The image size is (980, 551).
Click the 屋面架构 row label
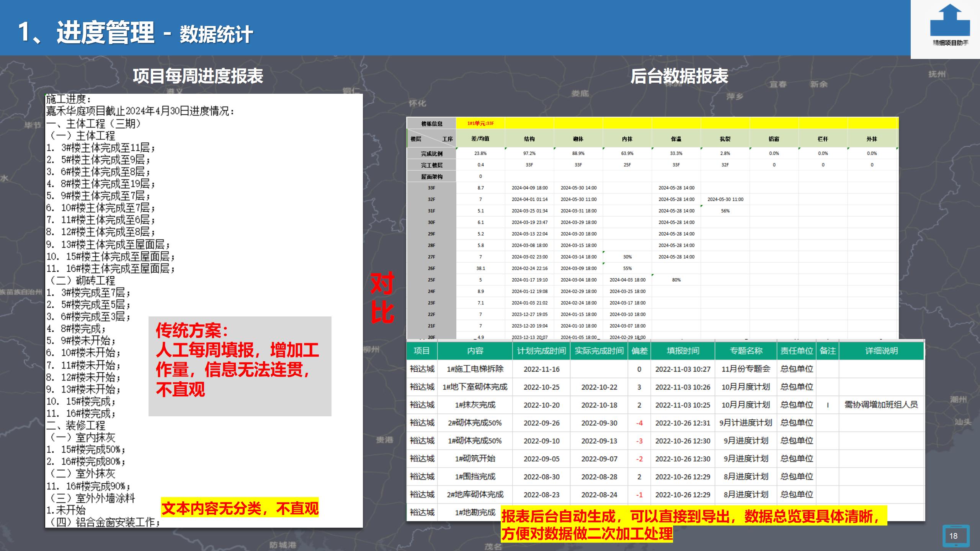[x=431, y=176]
